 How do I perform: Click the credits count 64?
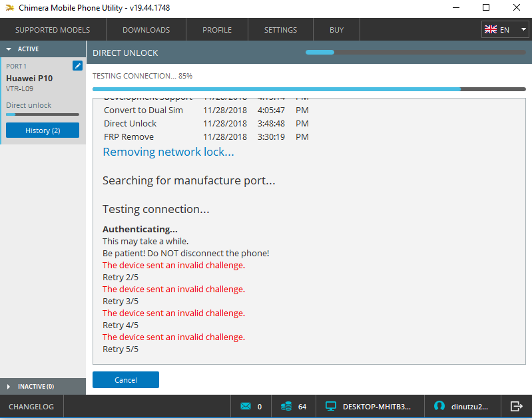[x=302, y=407]
